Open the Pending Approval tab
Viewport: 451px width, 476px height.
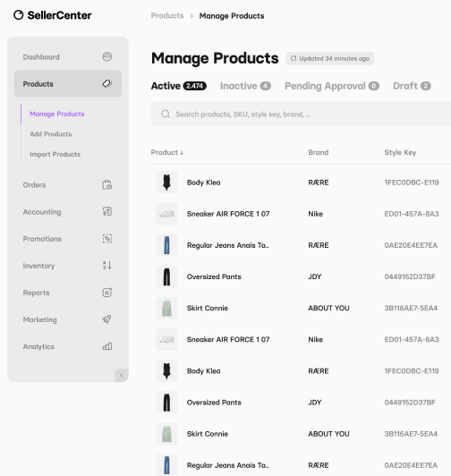[x=332, y=86]
